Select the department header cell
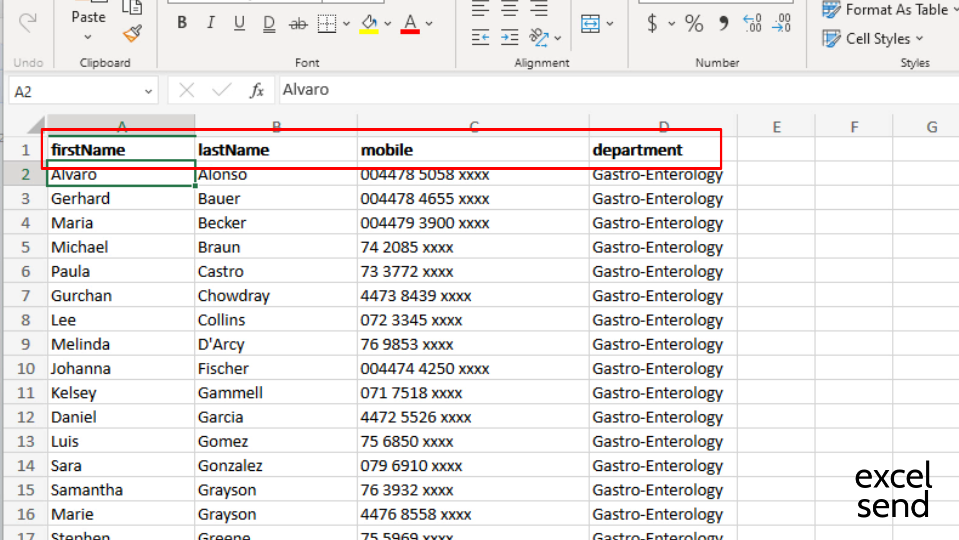Screen dimensions: 959x540 tap(664, 150)
